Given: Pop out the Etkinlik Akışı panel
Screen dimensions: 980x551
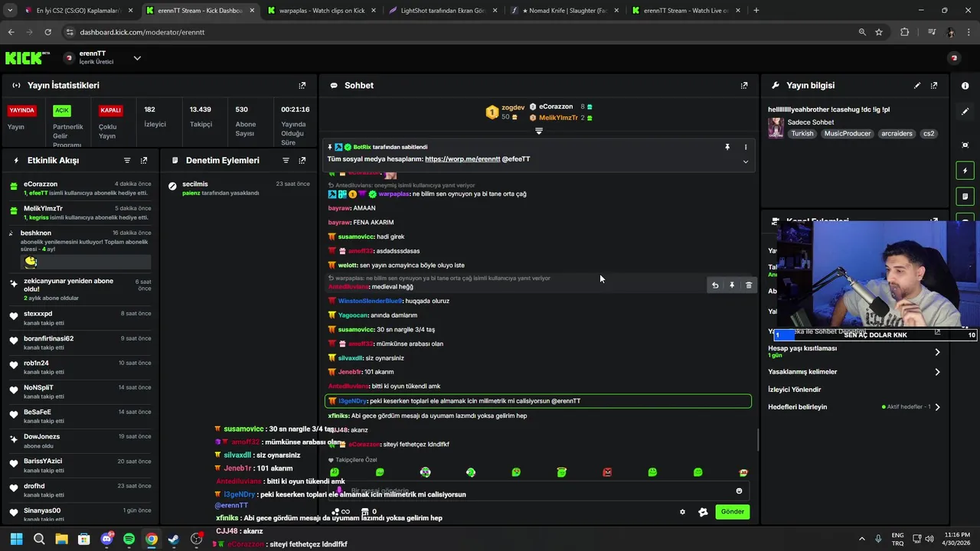Looking at the screenshot, I should pyautogui.click(x=144, y=161).
